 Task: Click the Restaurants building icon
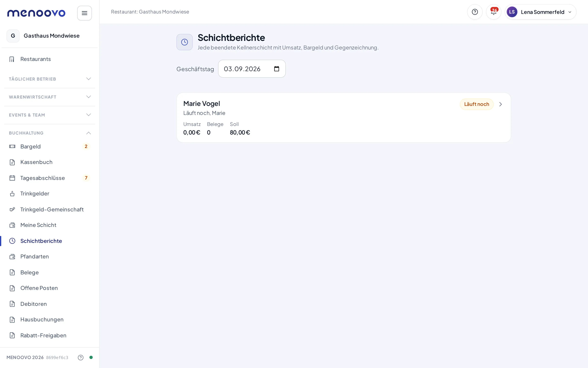tap(12, 59)
